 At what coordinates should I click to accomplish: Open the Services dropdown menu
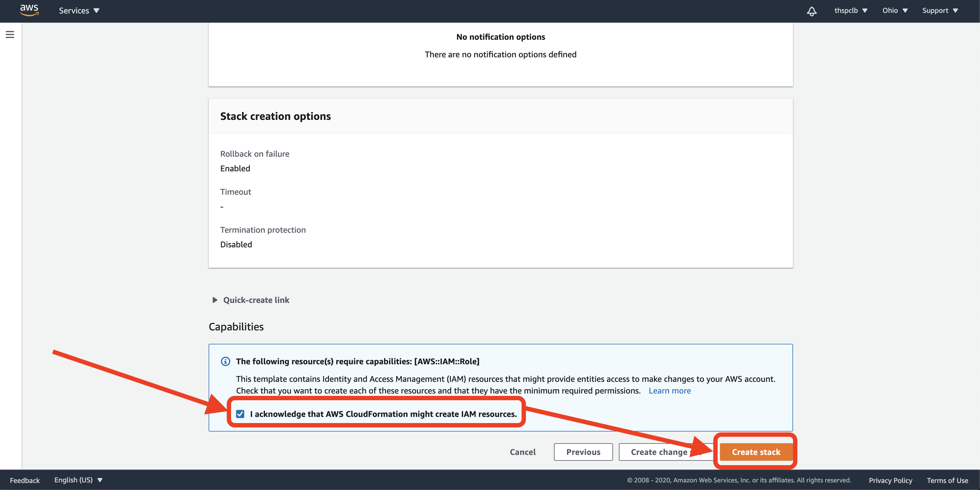click(79, 11)
